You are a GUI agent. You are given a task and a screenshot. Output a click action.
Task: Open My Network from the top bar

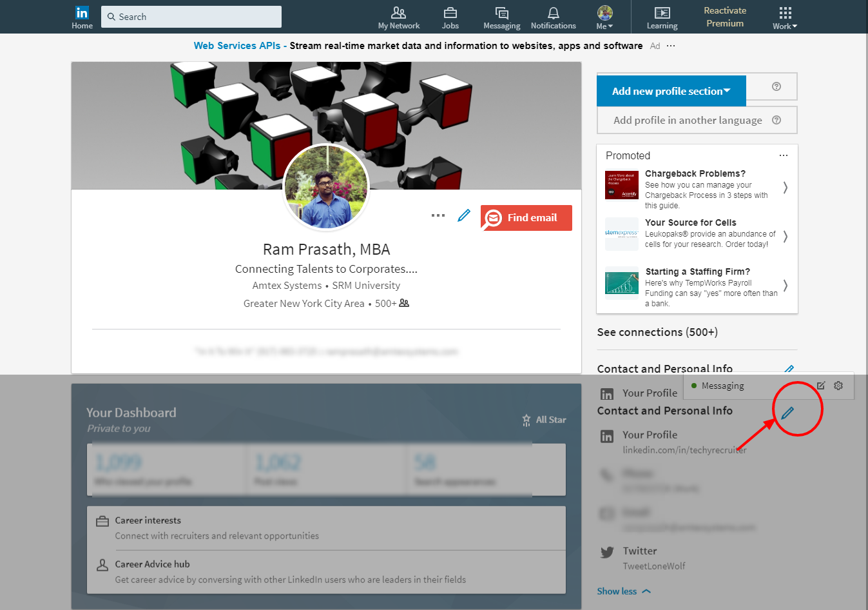(x=399, y=17)
